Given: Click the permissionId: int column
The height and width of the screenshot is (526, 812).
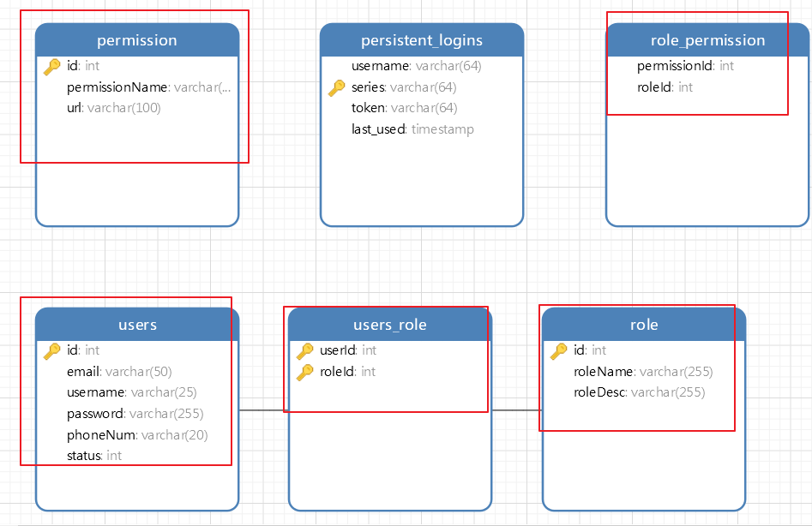Looking at the screenshot, I should click(x=686, y=66).
